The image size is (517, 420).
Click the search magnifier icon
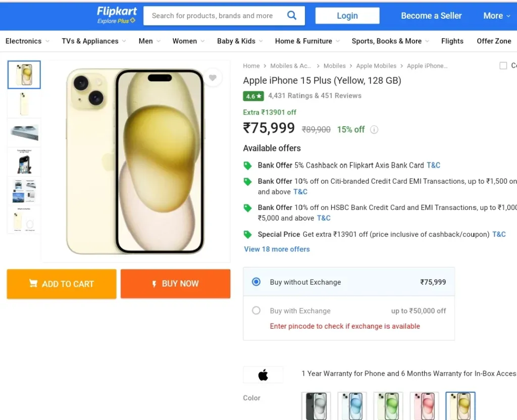[291, 15]
